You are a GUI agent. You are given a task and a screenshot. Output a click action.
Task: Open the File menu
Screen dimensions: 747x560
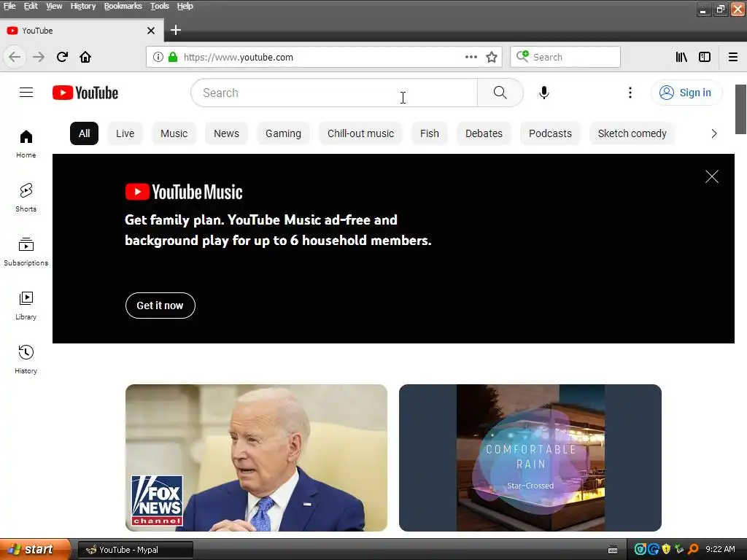[9, 6]
